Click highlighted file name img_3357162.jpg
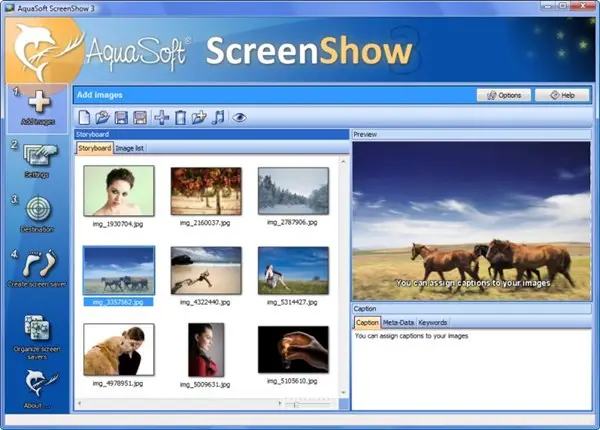This screenshot has width=600, height=430. (118, 302)
